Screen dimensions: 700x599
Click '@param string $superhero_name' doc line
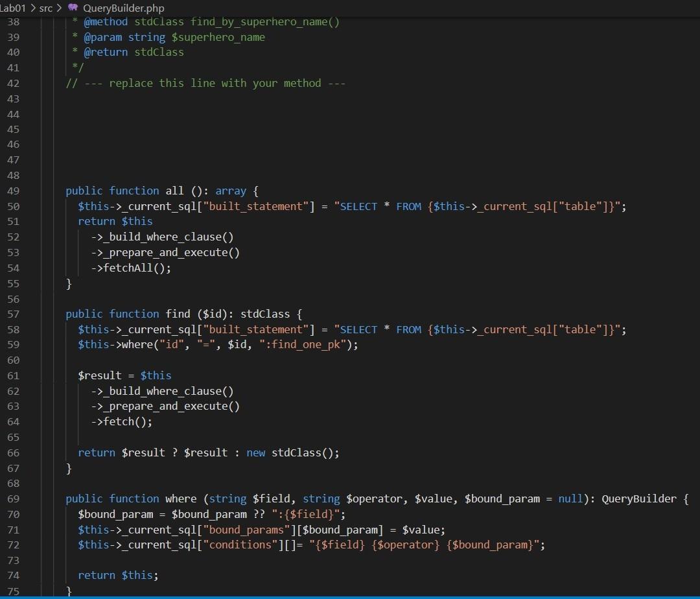point(174,37)
